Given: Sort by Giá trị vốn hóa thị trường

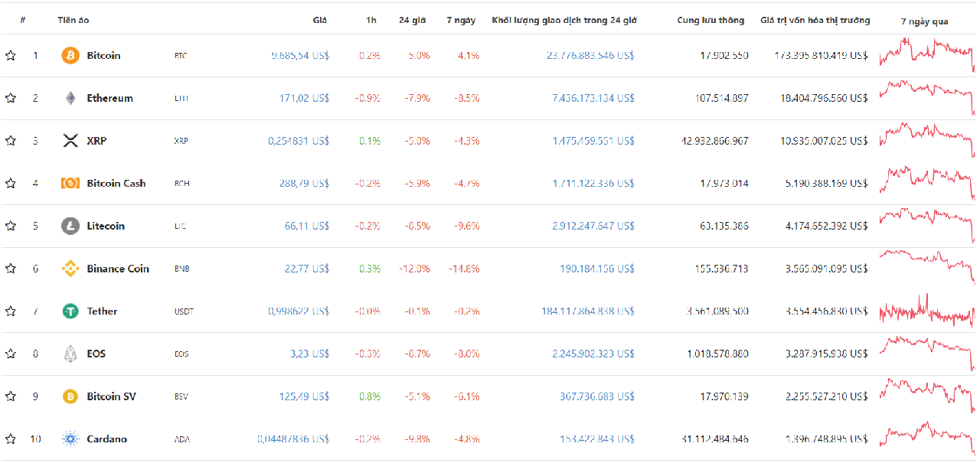Looking at the screenshot, I should (x=815, y=21).
